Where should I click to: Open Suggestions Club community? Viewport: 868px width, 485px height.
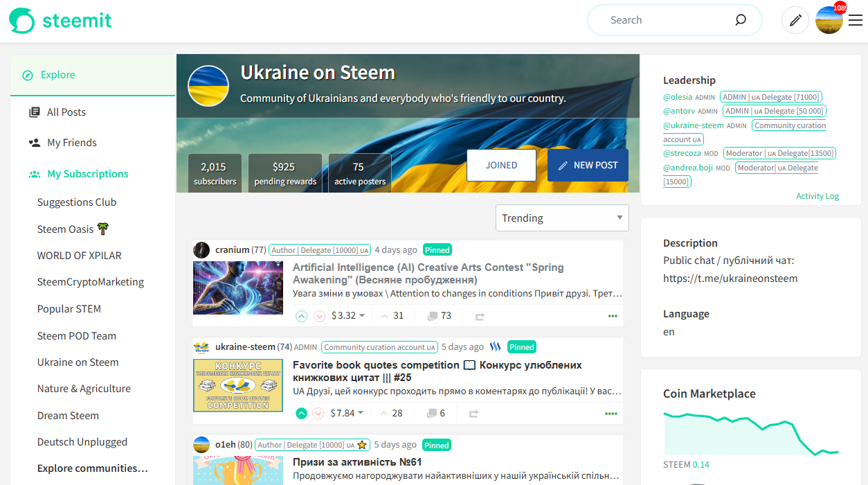point(77,202)
